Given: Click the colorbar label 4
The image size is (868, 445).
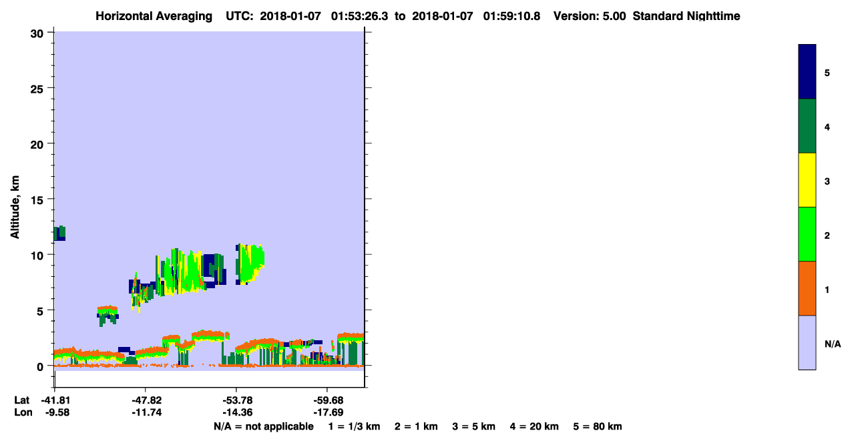Looking at the screenshot, I should pos(827,127).
